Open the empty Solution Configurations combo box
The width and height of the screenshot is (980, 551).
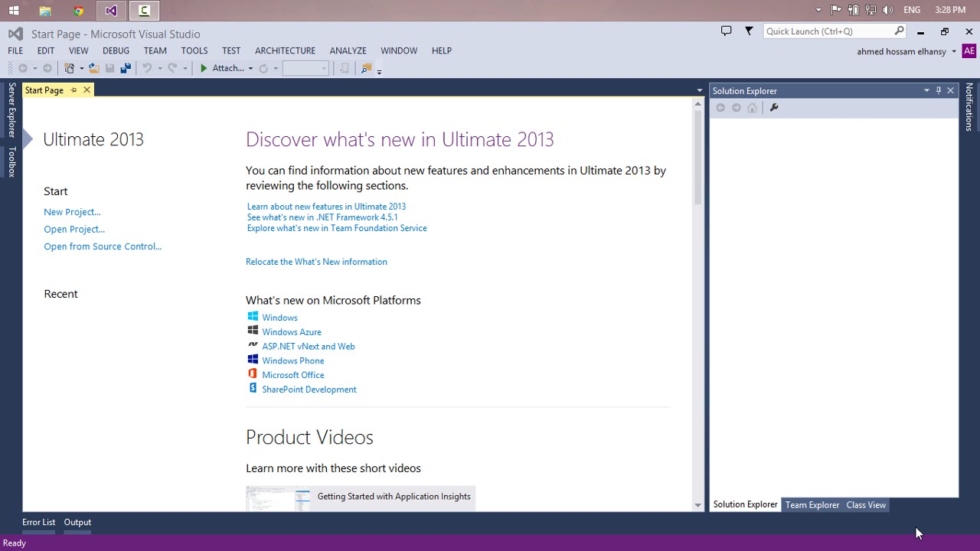point(305,68)
